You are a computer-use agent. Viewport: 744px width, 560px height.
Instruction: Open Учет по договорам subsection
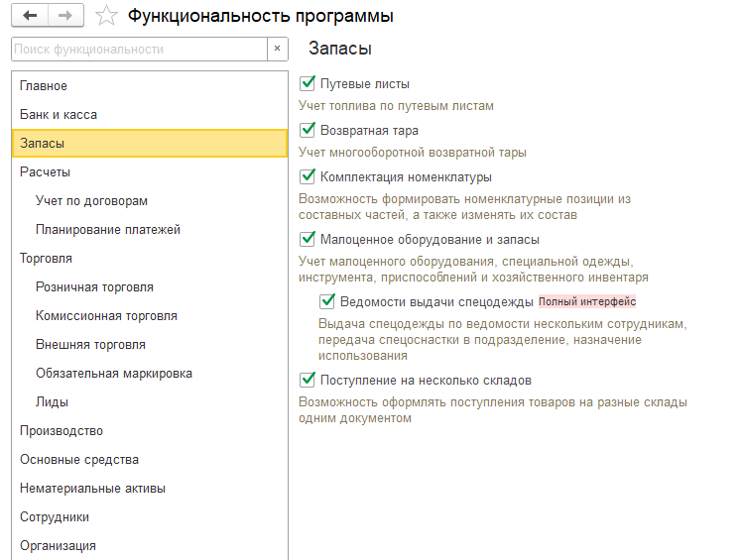point(91,201)
